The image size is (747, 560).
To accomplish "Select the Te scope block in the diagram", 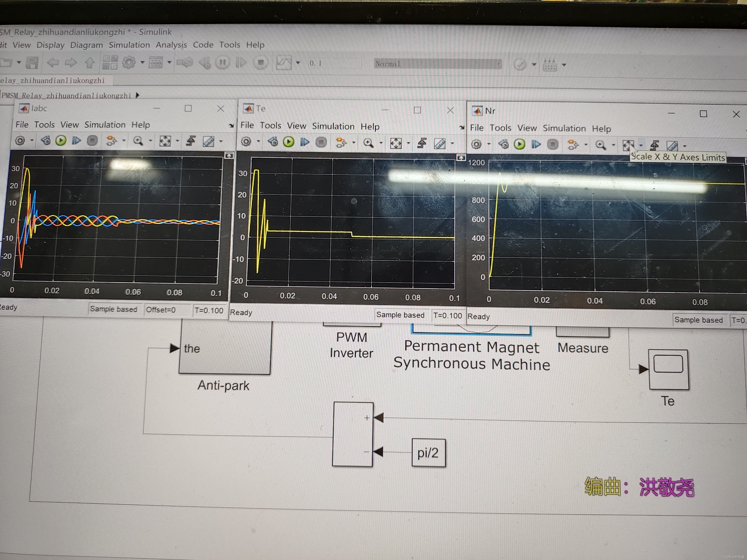I will 668,370.
